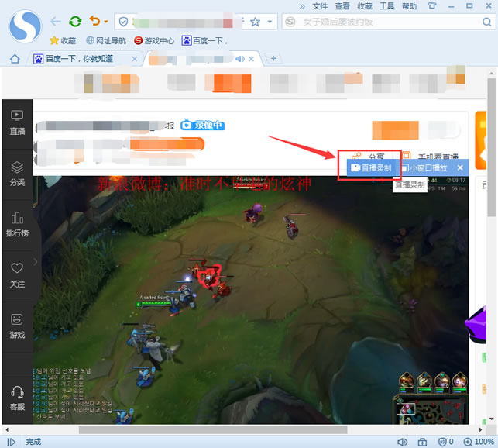Mute the tab with the speaker icon
Image resolution: width=498 pixels, height=448 pixels.
pyautogui.click(x=240, y=59)
